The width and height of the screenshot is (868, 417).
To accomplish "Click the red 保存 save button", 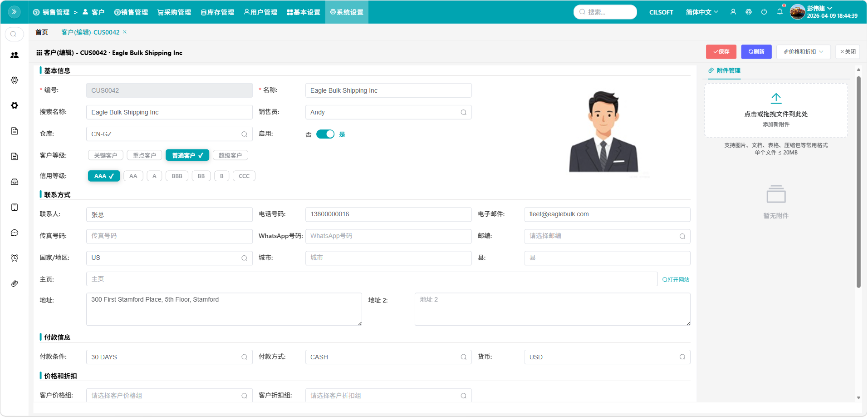I will click(x=721, y=52).
